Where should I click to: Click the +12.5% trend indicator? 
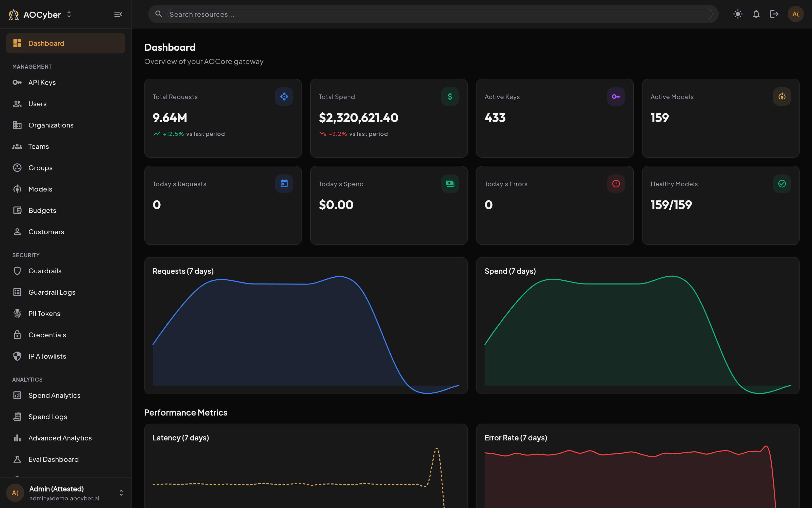coord(169,134)
